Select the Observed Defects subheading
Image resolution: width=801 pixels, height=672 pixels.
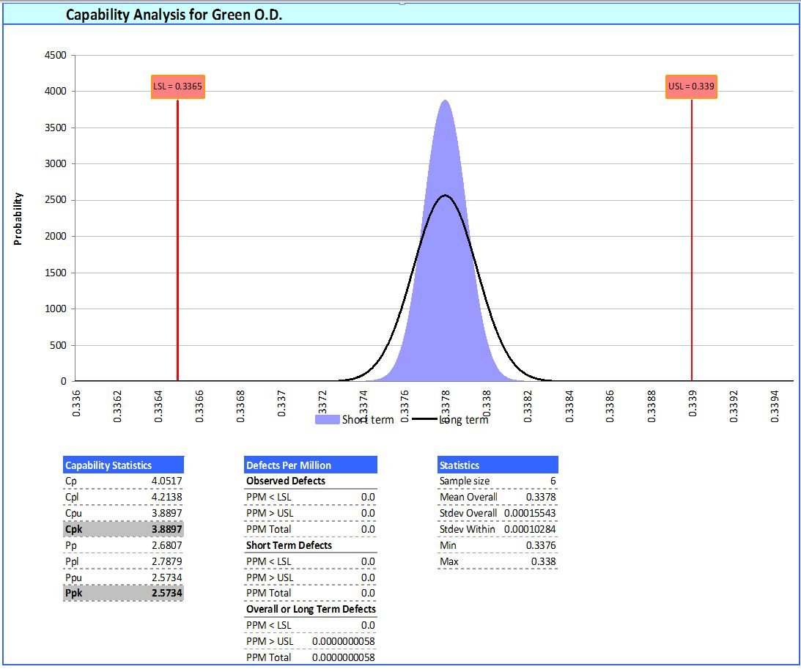286,481
